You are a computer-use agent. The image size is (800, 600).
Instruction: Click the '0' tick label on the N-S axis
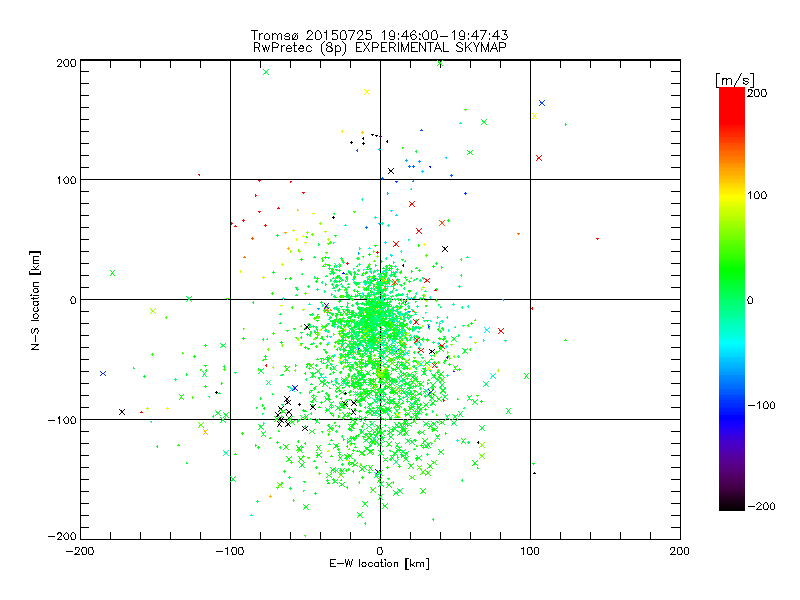click(x=73, y=300)
